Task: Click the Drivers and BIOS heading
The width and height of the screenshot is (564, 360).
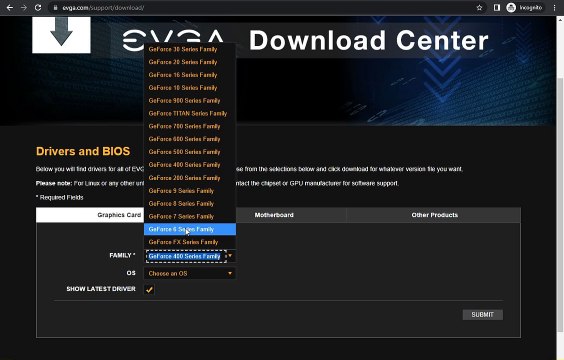Action: point(83,151)
